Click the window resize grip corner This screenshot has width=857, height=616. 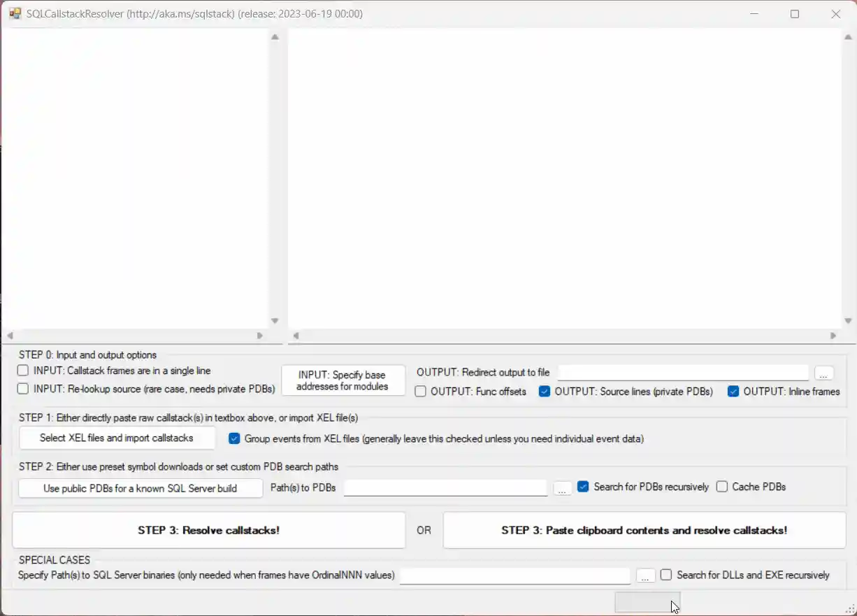click(x=849, y=609)
